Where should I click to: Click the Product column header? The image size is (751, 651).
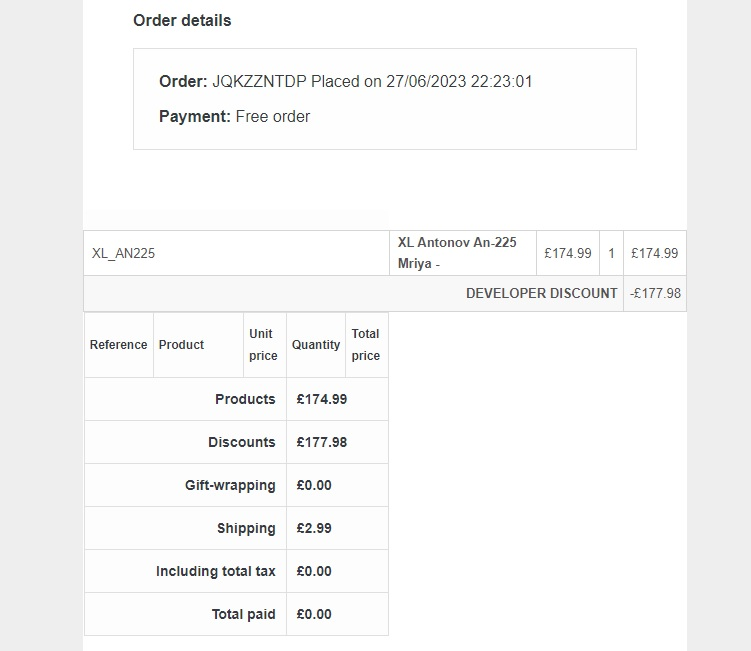[181, 345]
